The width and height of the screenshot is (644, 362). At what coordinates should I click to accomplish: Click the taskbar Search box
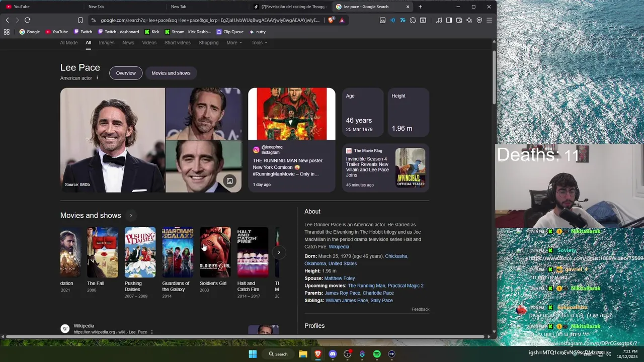278,354
